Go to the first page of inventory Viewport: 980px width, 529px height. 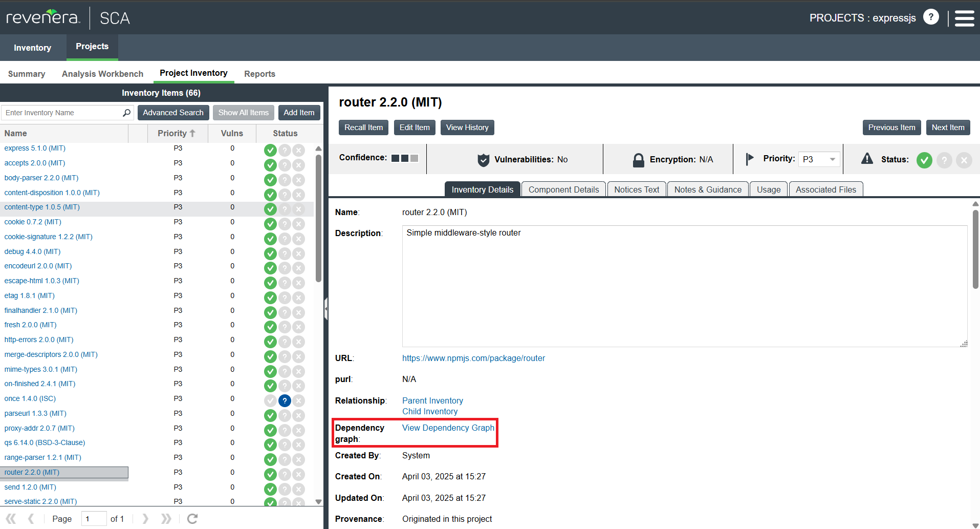[x=11, y=519]
